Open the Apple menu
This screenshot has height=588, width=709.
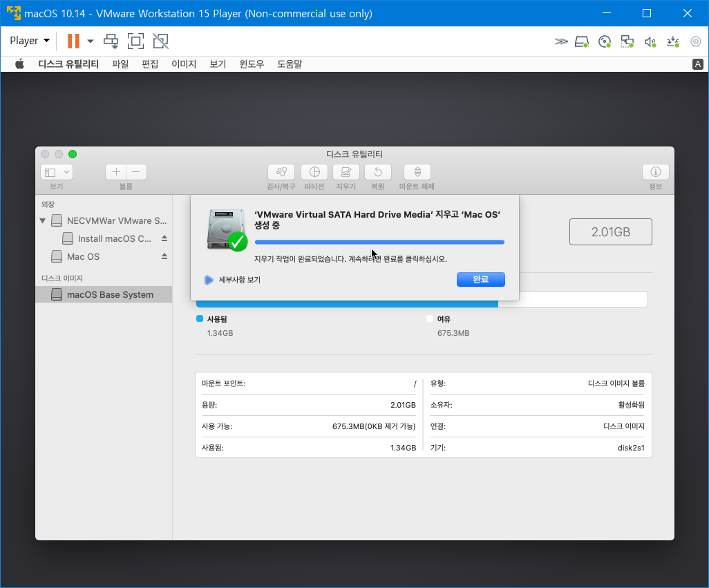click(19, 64)
